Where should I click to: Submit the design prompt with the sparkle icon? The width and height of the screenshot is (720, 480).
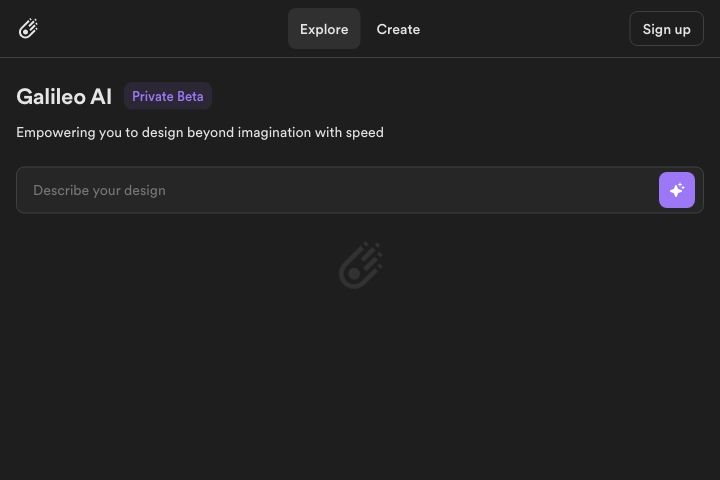tap(676, 190)
